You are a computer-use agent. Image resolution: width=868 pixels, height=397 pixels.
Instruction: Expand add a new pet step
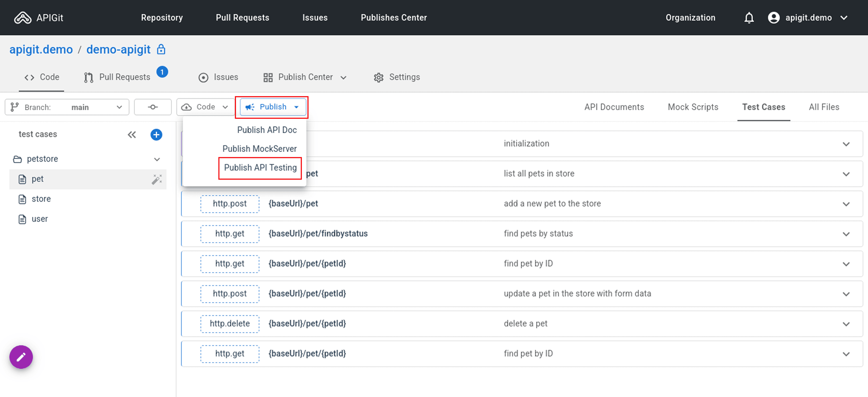(846, 204)
